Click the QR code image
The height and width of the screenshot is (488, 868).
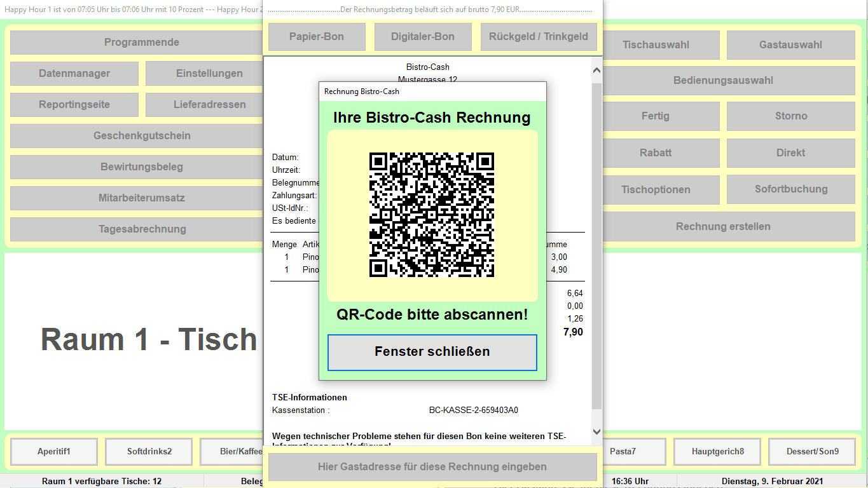[x=432, y=215]
